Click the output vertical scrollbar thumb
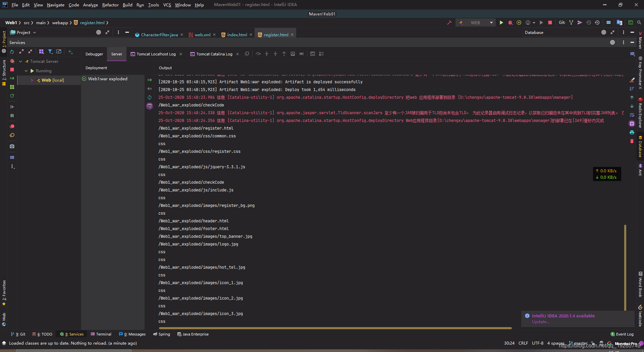The image size is (644, 352). pos(625,268)
